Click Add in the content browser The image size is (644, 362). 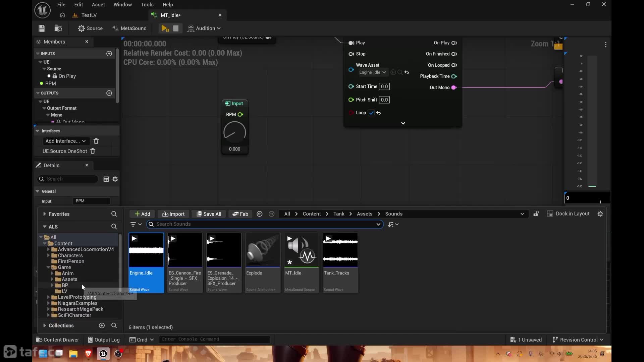point(142,214)
